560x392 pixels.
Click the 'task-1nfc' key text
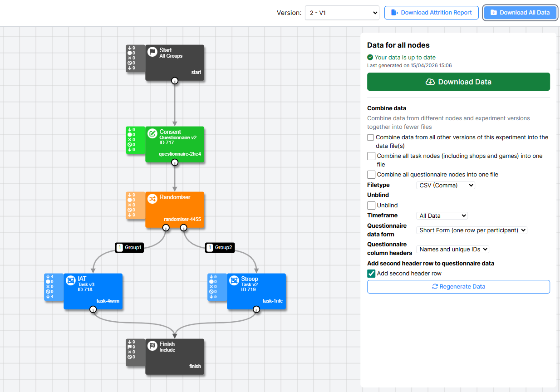tap(273, 301)
